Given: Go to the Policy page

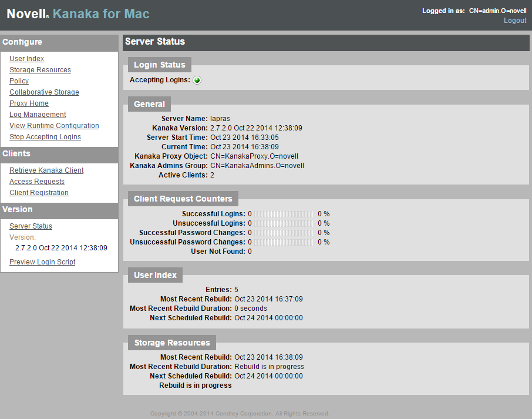Looking at the screenshot, I should click(19, 81).
